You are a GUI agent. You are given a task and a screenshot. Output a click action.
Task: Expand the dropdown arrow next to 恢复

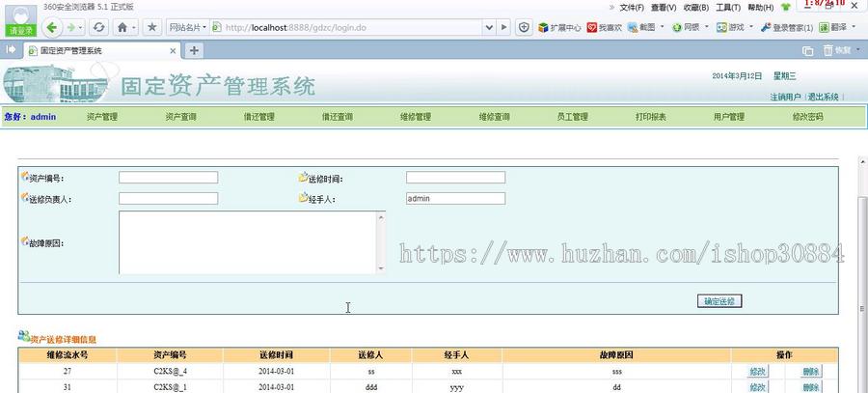point(858,50)
